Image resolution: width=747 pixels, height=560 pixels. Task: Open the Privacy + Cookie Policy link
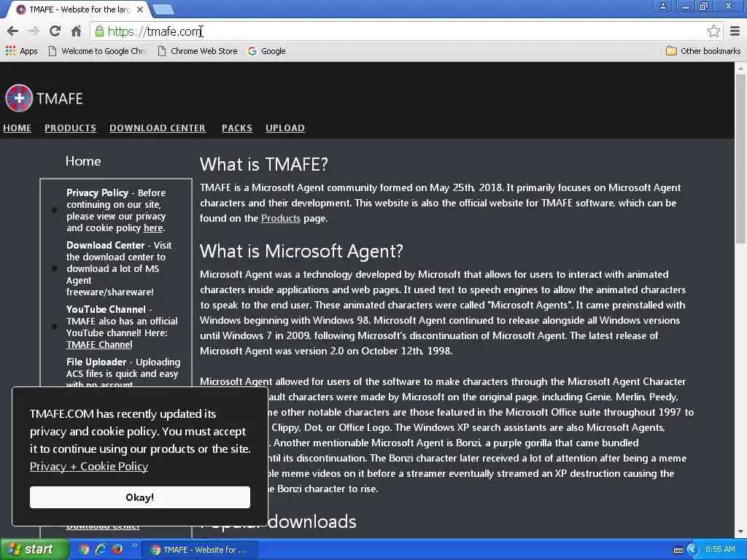[x=89, y=467]
